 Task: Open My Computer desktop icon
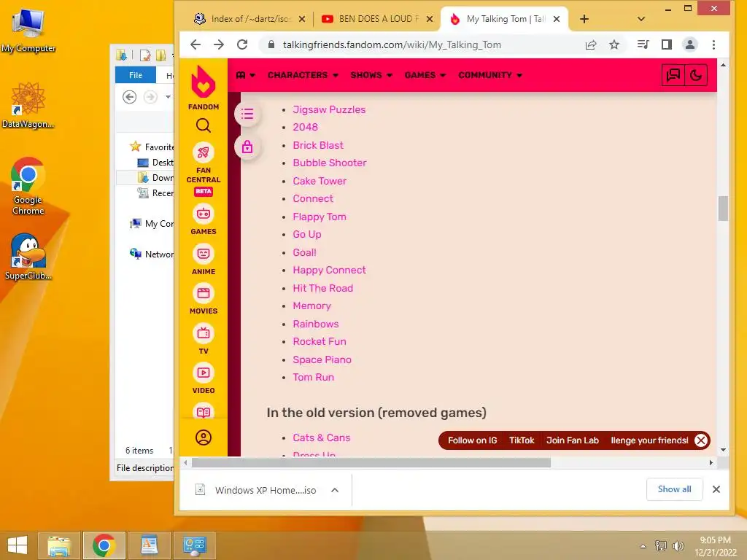[28, 31]
